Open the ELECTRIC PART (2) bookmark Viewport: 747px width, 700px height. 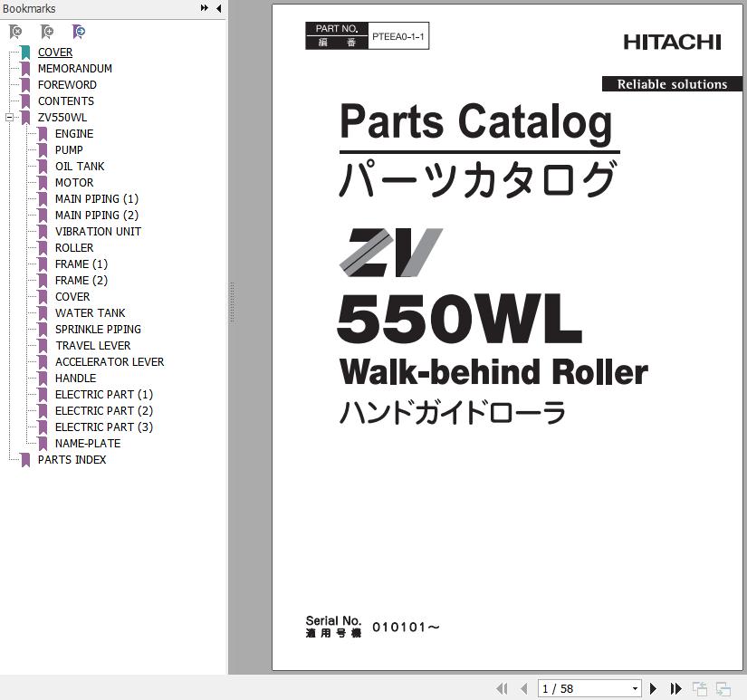pyautogui.click(x=104, y=411)
